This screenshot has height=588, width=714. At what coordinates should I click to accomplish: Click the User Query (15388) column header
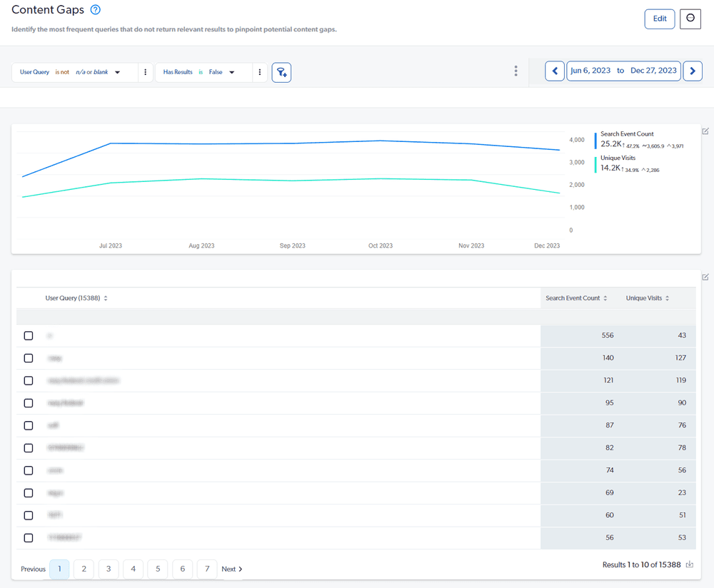tap(73, 298)
